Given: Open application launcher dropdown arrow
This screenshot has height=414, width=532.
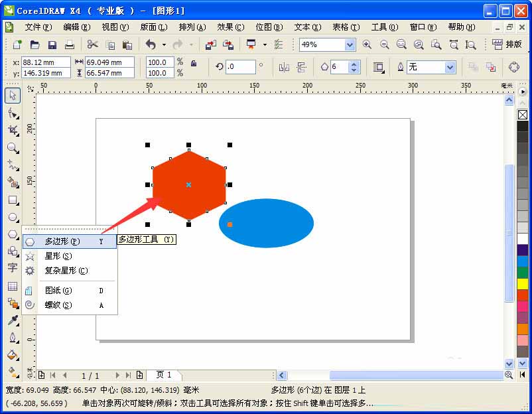Looking at the screenshot, I should coord(265,44).
